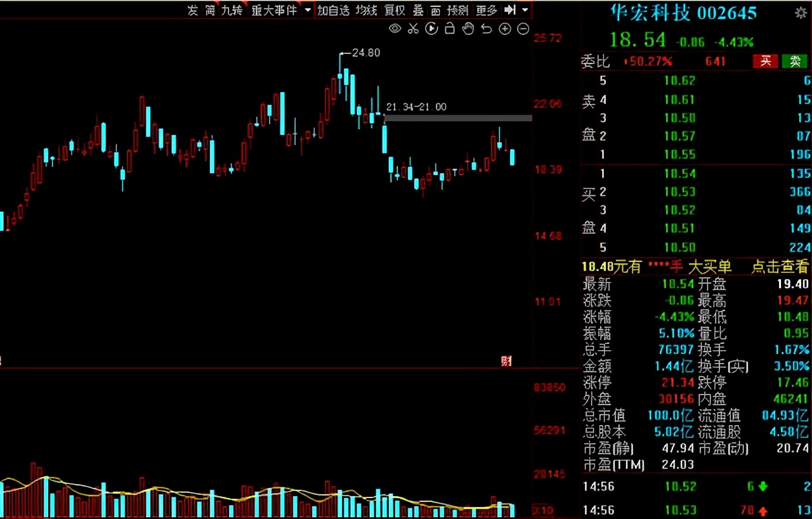Click the 21.34-21.00 gap label on chart
The image size is (812, 519).
416,107
